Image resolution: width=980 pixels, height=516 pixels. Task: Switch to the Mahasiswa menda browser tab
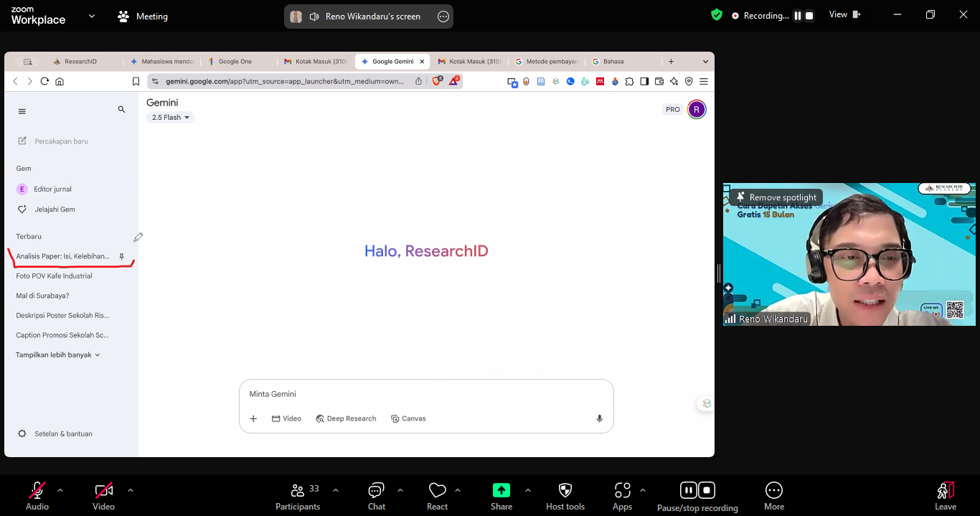click(161, 62)
